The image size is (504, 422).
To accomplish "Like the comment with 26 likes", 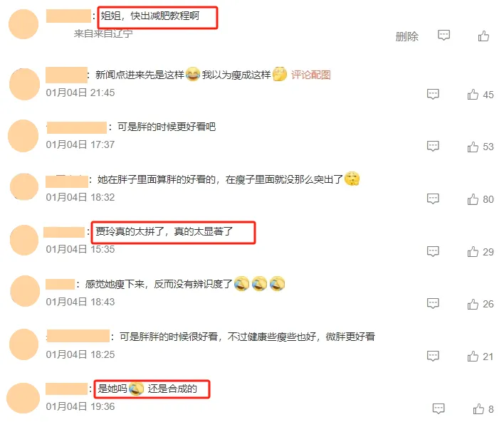I will [473, 304].
